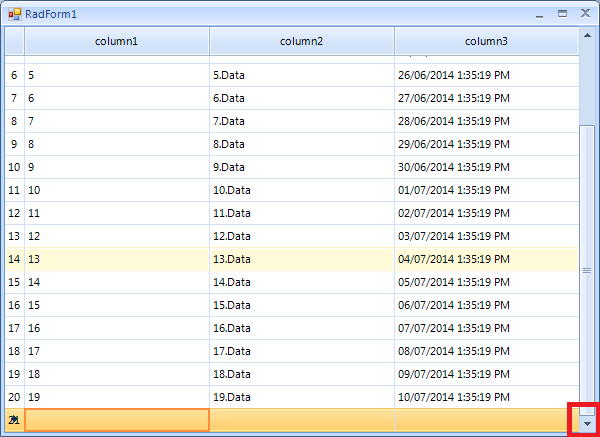Click date cell '06/07/2014 1:35:19 PM'
600x437 pixels.
[x=486, y=305]
